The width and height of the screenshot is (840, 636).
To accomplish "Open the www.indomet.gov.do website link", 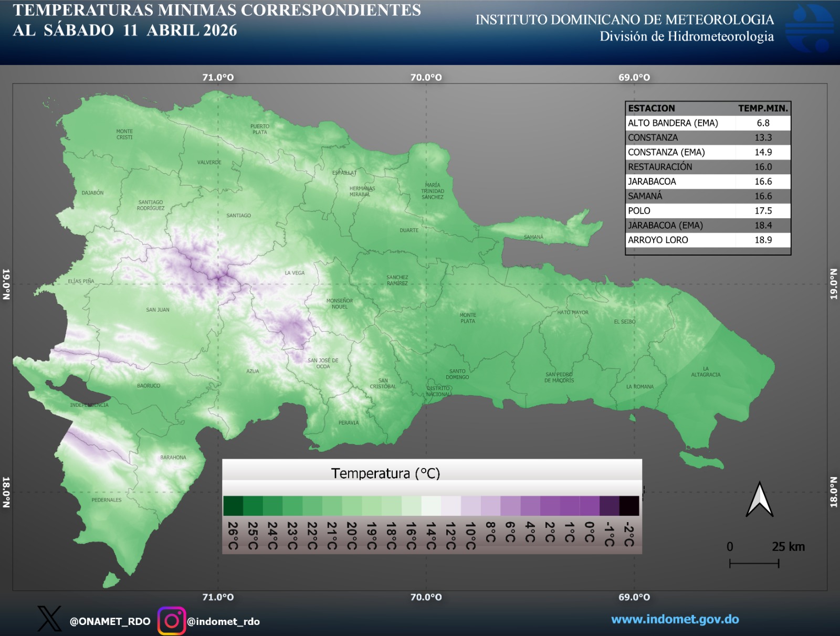I will point(675,619).
